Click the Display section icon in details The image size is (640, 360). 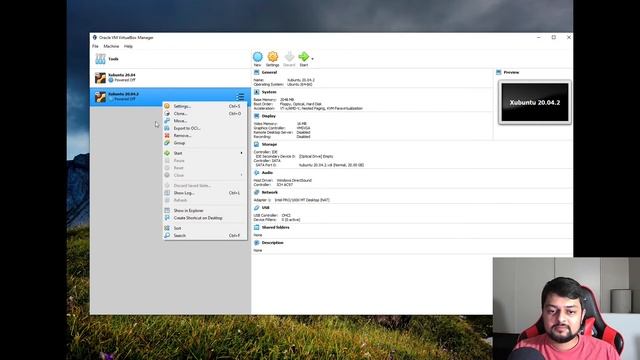pos(257,116)
